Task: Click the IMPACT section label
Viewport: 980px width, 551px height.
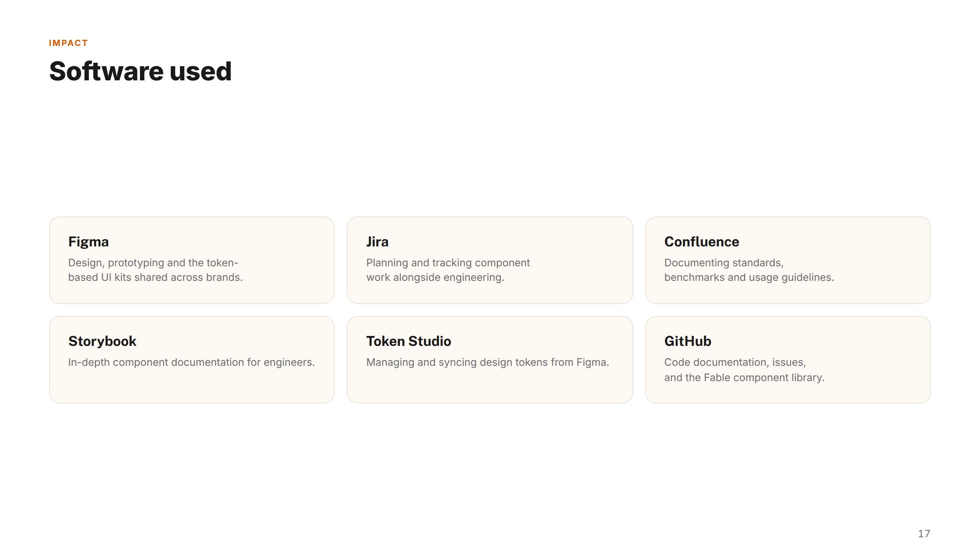Action: [69, 43]
